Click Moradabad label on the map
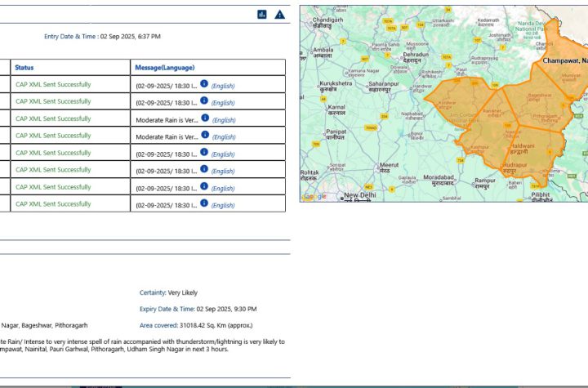 point(439,180)
